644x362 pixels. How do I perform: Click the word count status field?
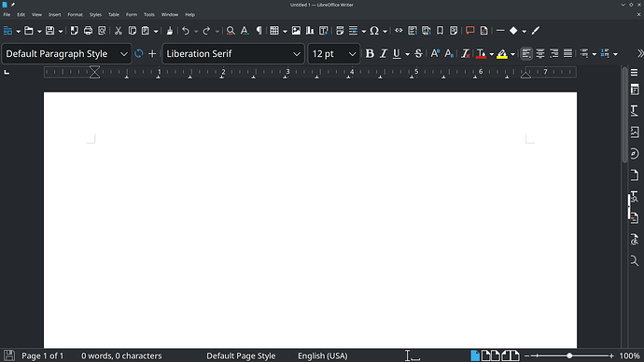[x=121, y=355]
